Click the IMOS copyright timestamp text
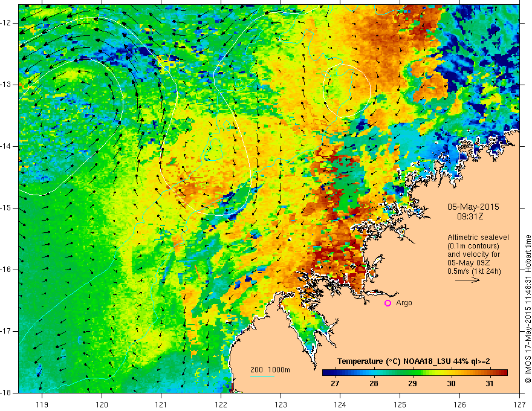Viewport: 532px width, 411px height. click(x=528, y=309)
